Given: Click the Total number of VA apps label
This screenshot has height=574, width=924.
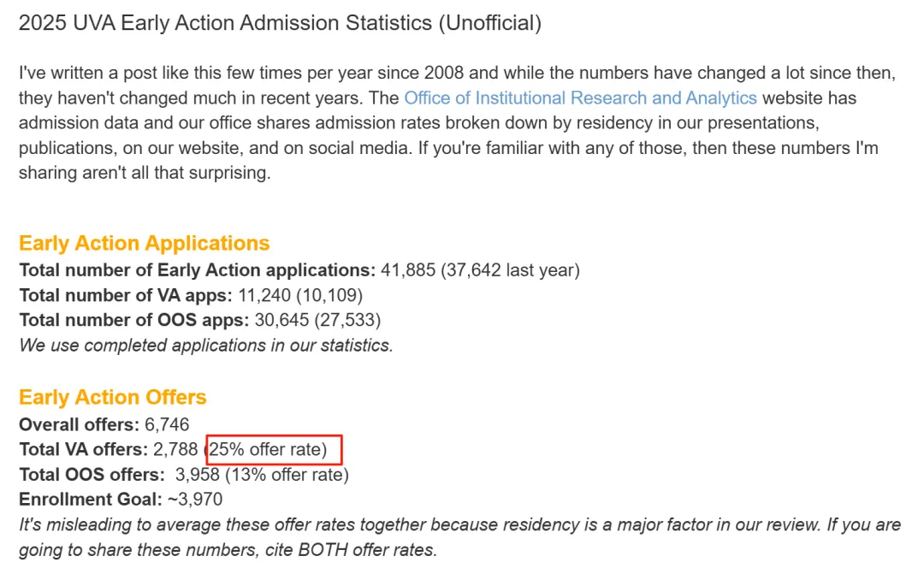Looking at the screenshot, I should (x=125, y=295).
